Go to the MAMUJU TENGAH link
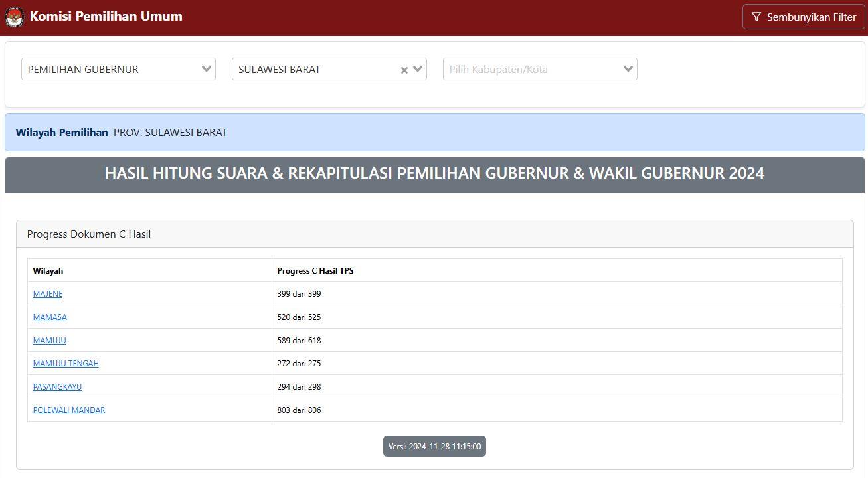 pyautogui.click(x=66, y=363)
